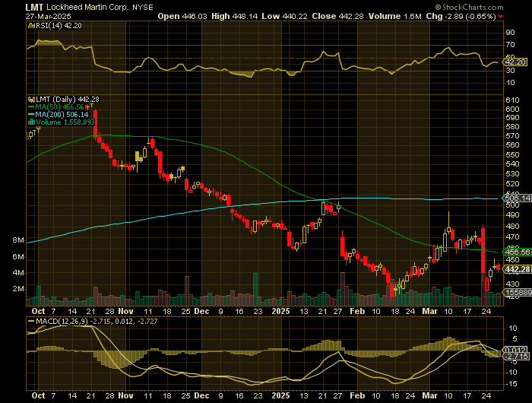Viewport: 532px width, 403px height.
Task: Click the Volume 1,558,893 legend text
Action: click(x=65, y=122)
